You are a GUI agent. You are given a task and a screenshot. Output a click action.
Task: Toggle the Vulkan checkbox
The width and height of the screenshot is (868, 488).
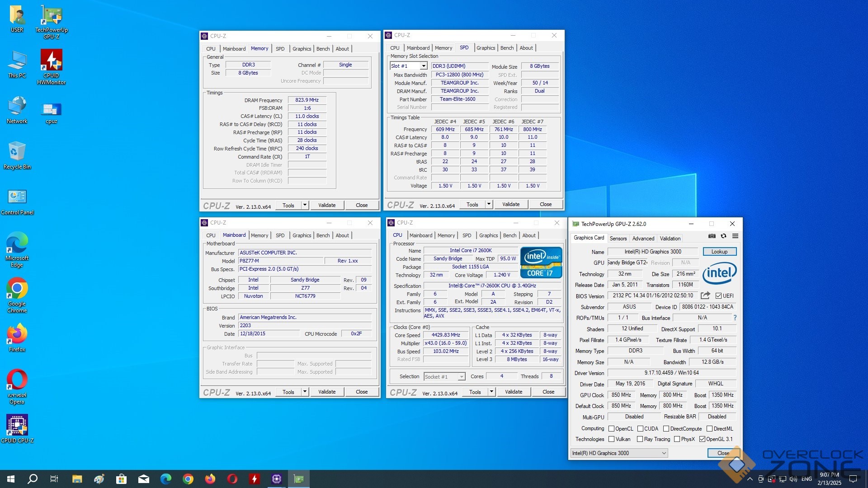pyautogui.click(x=611, y=439)
